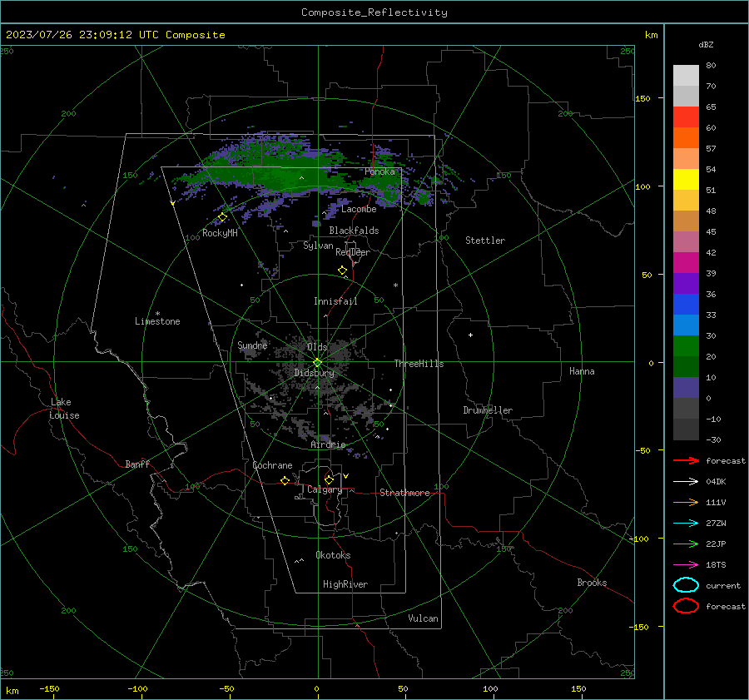
Task: Click the 2023/07/26 23:09:12 UTC timestamp
Action: pos(82,35)
